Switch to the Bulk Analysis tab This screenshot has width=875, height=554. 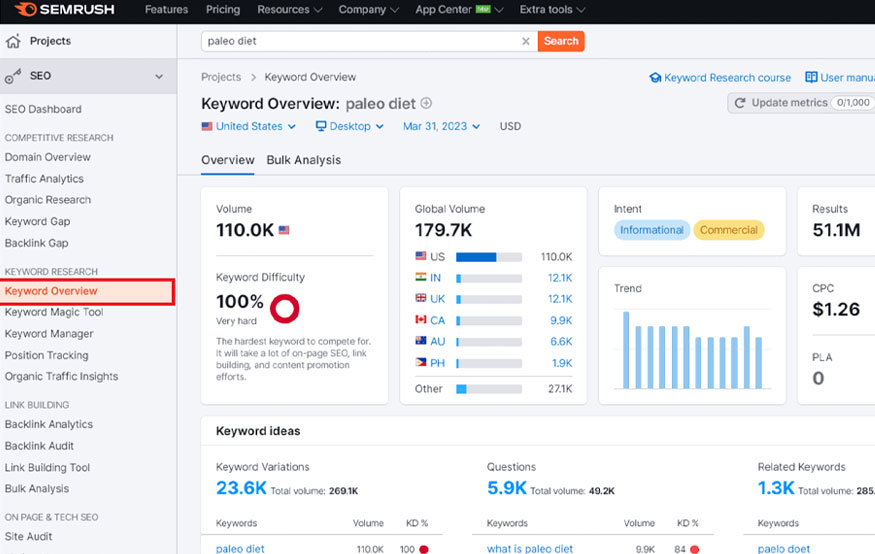[x=304, y=160]
